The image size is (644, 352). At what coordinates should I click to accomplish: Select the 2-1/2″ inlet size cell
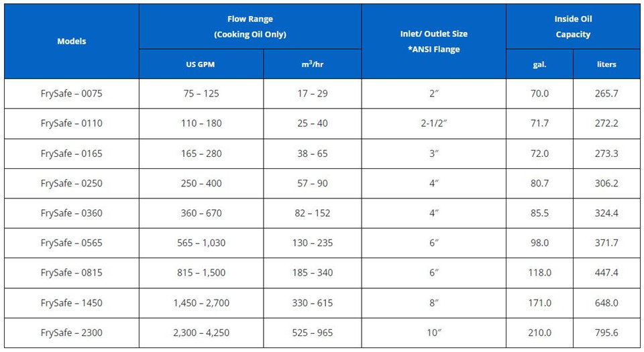pyautogui.click(x=434, y=123)
